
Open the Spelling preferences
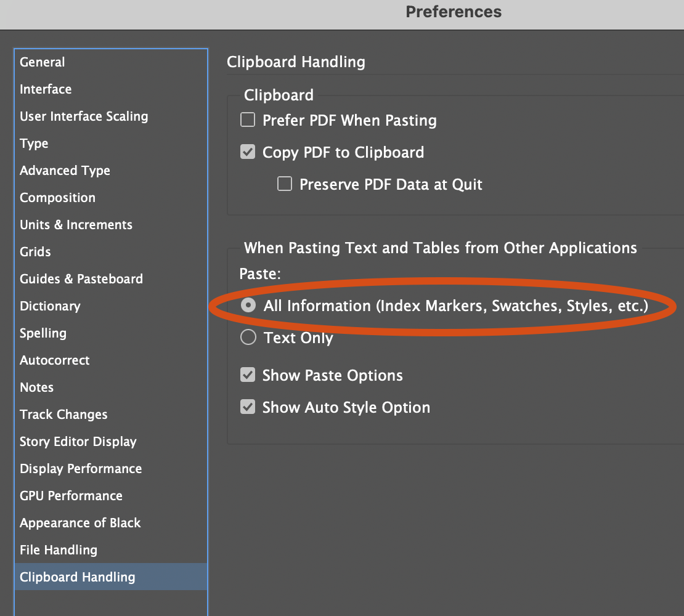[111, 333]
